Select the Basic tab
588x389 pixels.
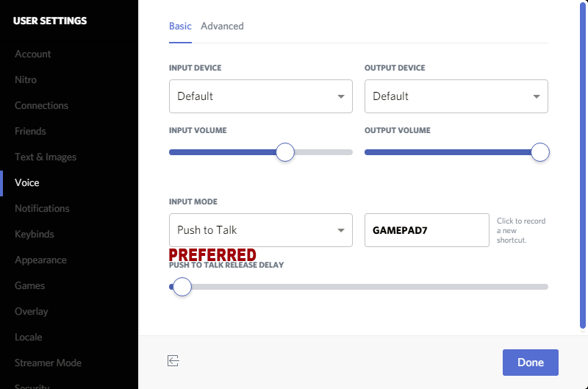(180, 26)
